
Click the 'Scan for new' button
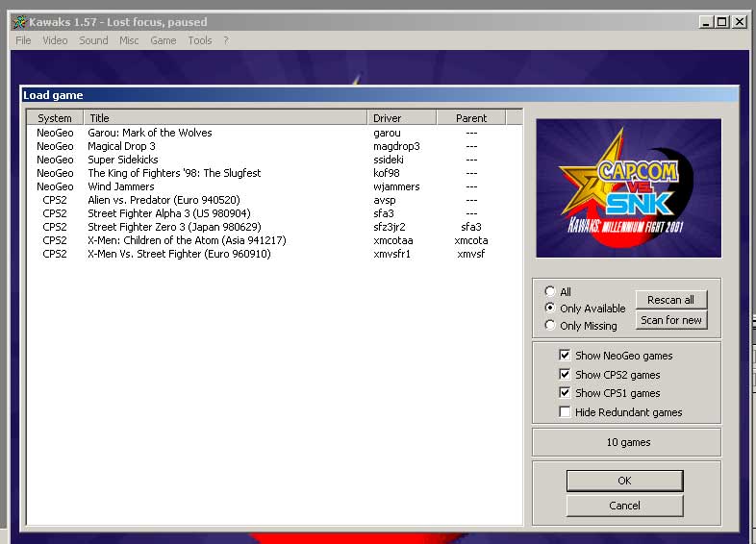click(671, 320)
